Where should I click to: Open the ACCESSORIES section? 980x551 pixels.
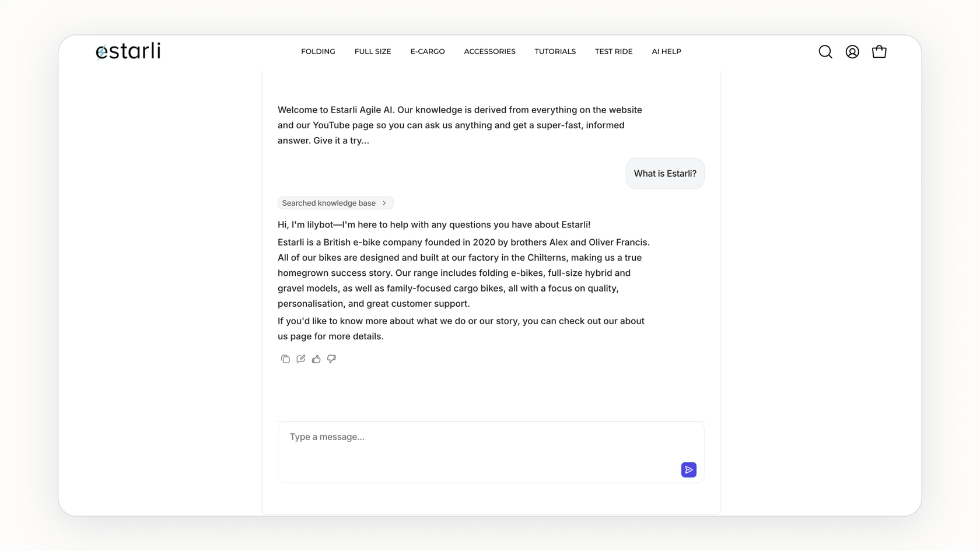pyautogui.click(x=489, y=51)
